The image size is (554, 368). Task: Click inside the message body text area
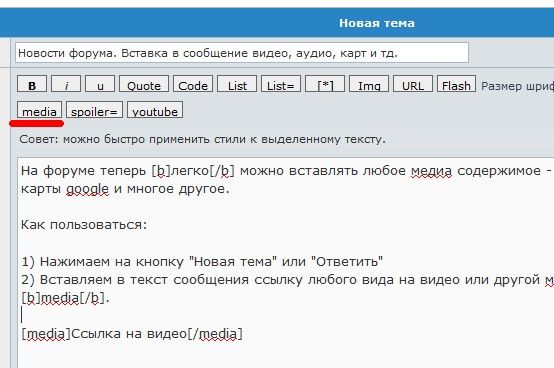pos(285,262)
